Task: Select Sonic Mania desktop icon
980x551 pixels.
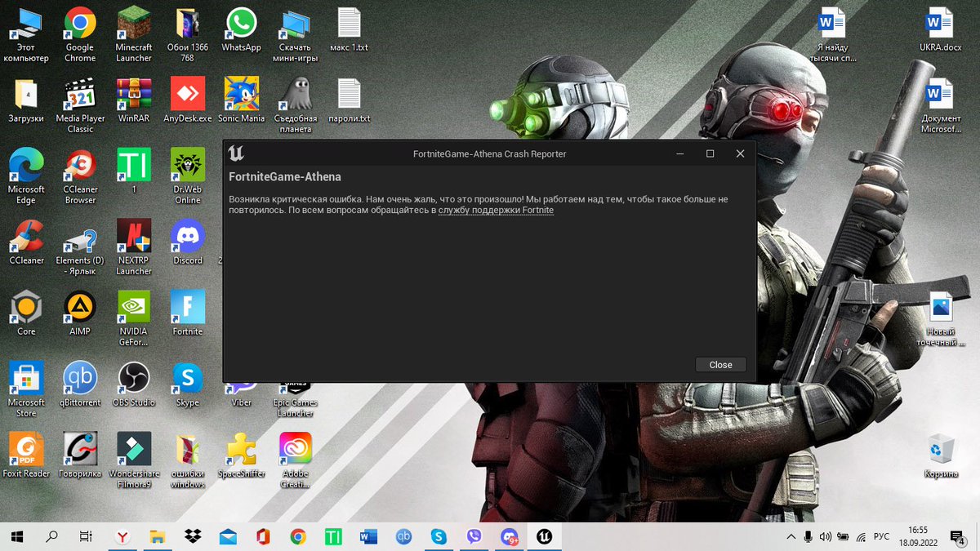Action: (241, 100)
